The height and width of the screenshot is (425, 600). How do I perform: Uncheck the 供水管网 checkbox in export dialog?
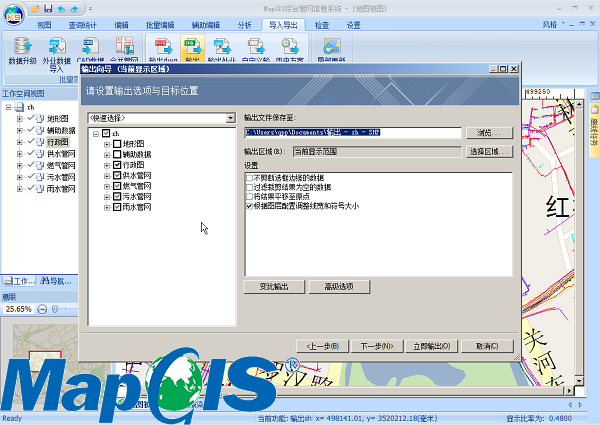click(x=117, y=175)
